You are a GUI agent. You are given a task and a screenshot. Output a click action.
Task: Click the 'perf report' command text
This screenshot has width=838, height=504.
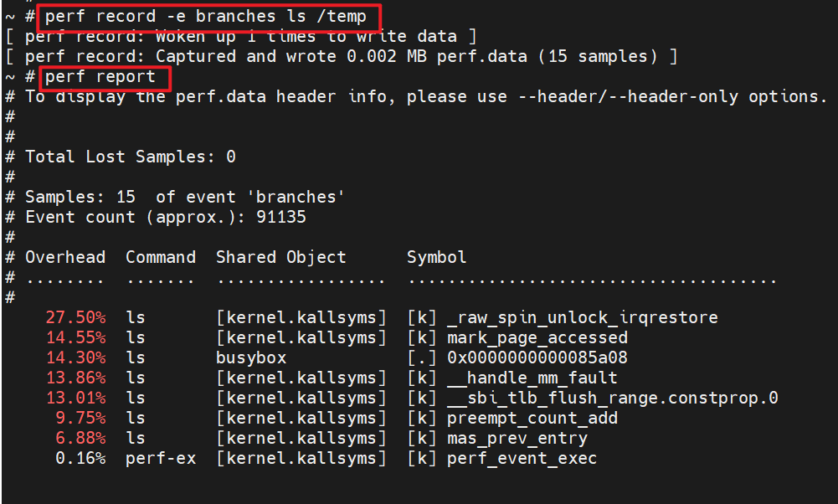pyautogui.click(x=100, y=77)
